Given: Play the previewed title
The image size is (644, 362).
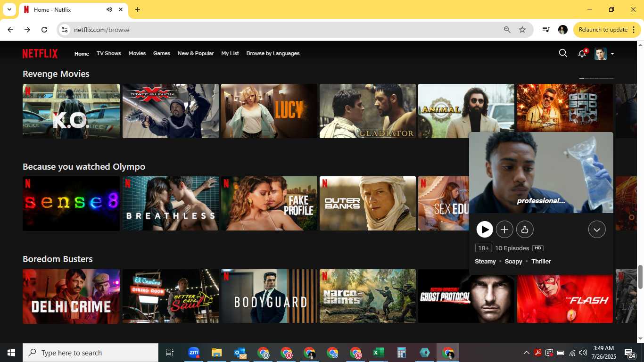Looking at the screenshot, I should tap(485, 230).
